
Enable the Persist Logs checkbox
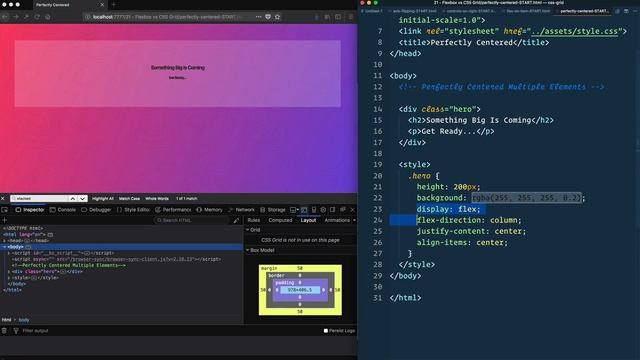click(326, 331)
